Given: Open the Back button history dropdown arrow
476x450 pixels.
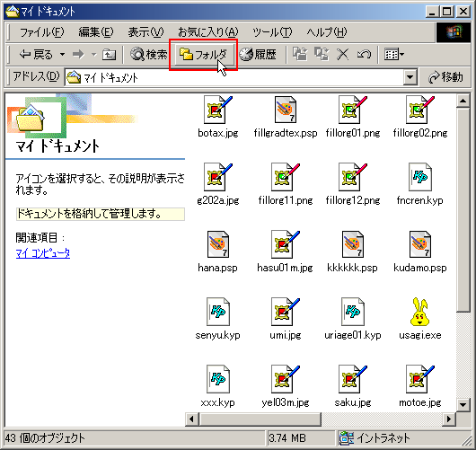Looking at the screenshot, I should [x=62, y=55].
